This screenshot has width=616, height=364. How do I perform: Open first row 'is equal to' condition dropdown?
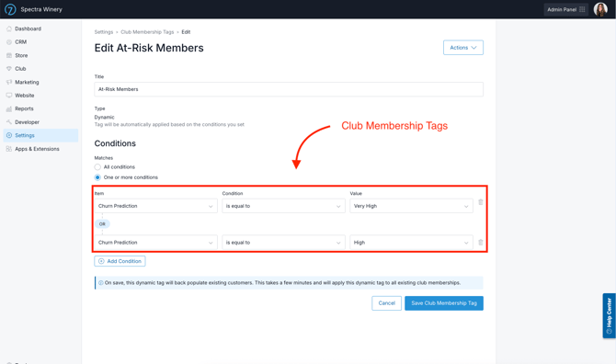coord(283,206)
